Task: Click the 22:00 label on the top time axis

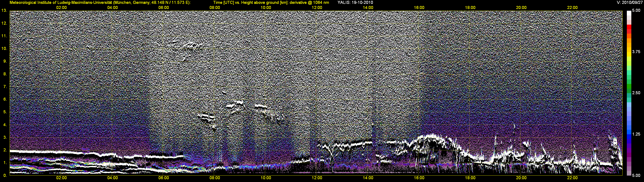Action: (572, 8)
